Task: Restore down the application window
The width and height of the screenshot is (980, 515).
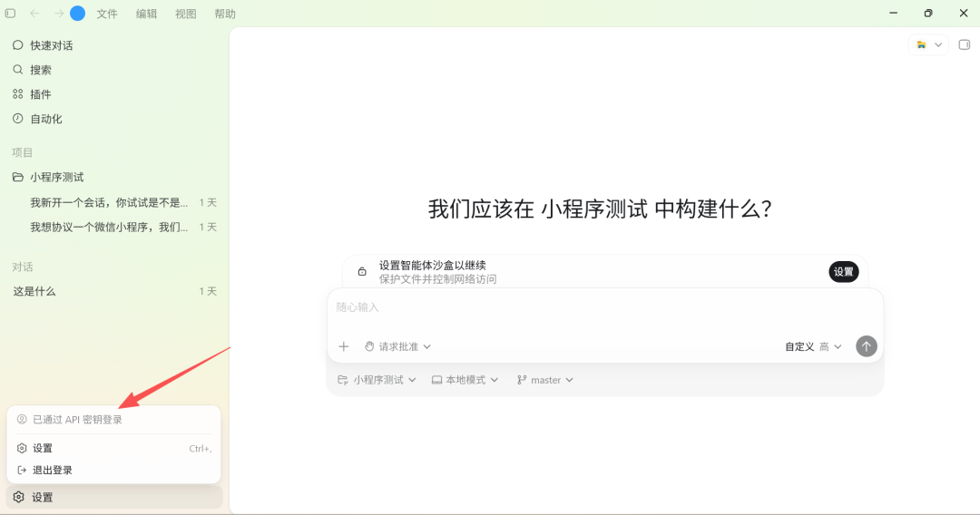Action: coord(928,13)
